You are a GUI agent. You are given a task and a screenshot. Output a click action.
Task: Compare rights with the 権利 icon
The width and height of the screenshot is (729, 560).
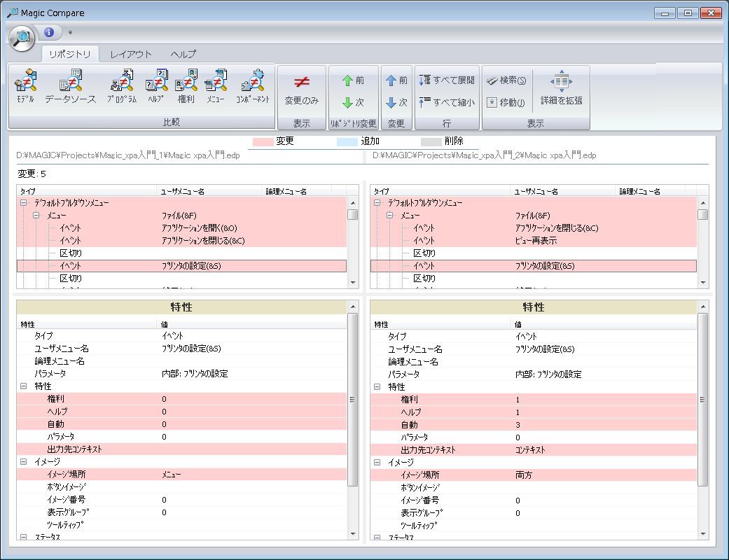[186, 86]
